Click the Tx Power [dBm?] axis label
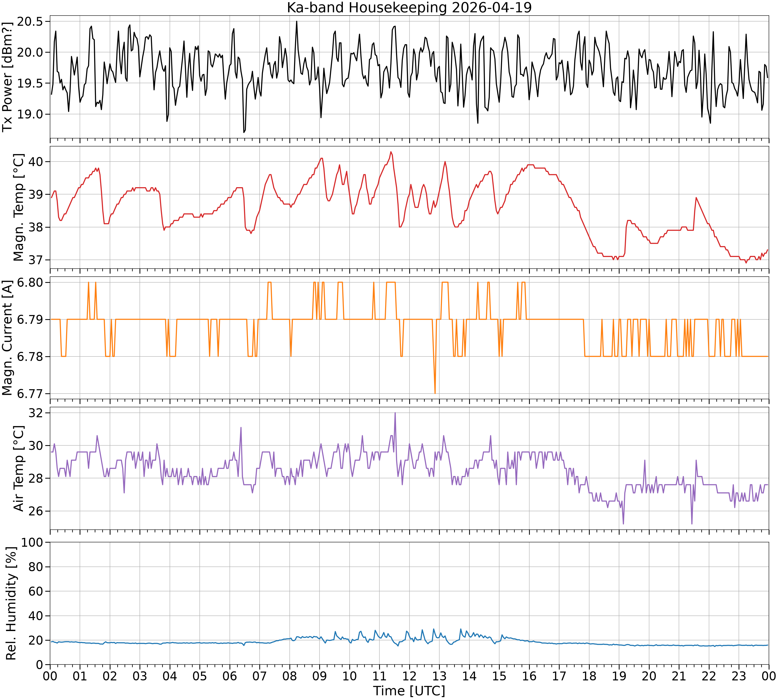Viewport: 778px width, 700px height. [7, 77]
